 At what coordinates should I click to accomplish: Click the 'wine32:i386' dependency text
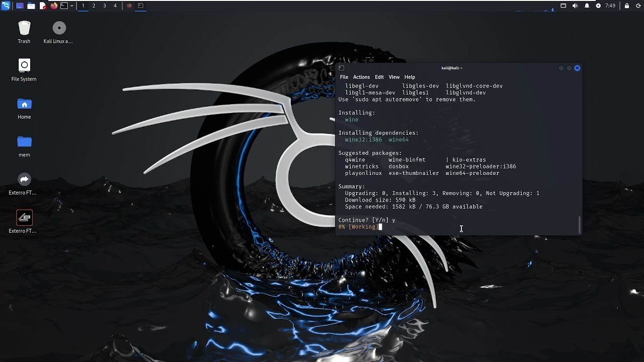363,140
